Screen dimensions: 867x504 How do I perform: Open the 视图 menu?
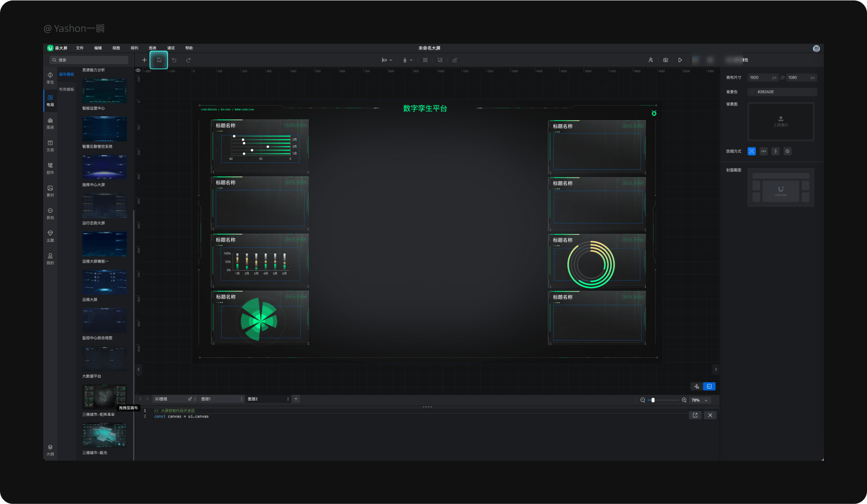116,48
